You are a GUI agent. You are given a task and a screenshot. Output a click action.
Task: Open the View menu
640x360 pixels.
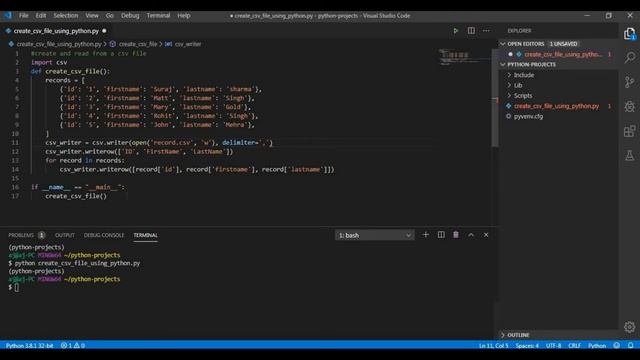tap(92, 16)
